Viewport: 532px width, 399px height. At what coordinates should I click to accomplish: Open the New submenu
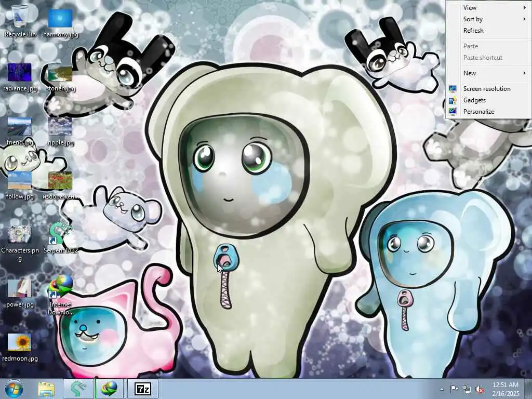pos(488,73)
